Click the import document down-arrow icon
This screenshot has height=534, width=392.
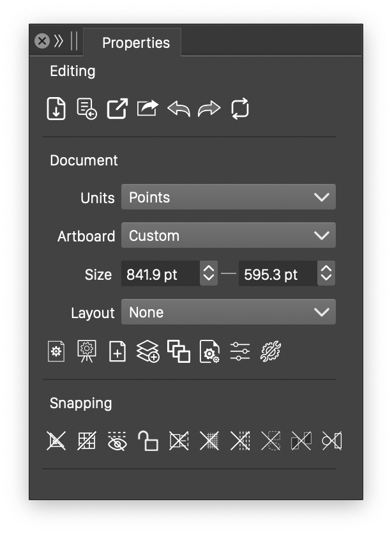click(x=57, y=109)
